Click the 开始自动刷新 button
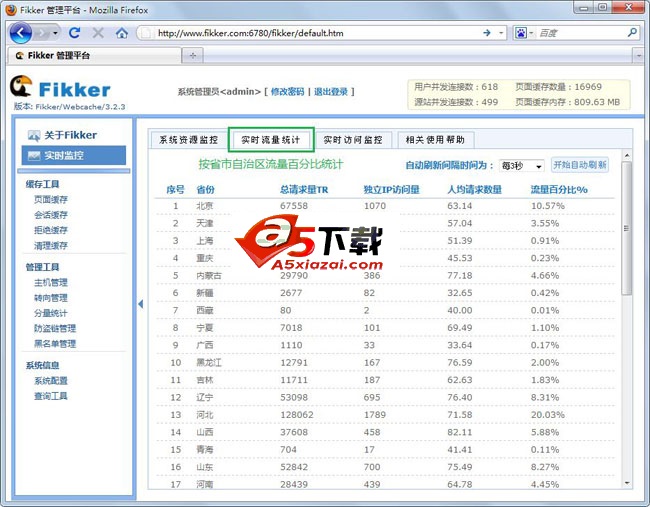 [x=580, y=165]
